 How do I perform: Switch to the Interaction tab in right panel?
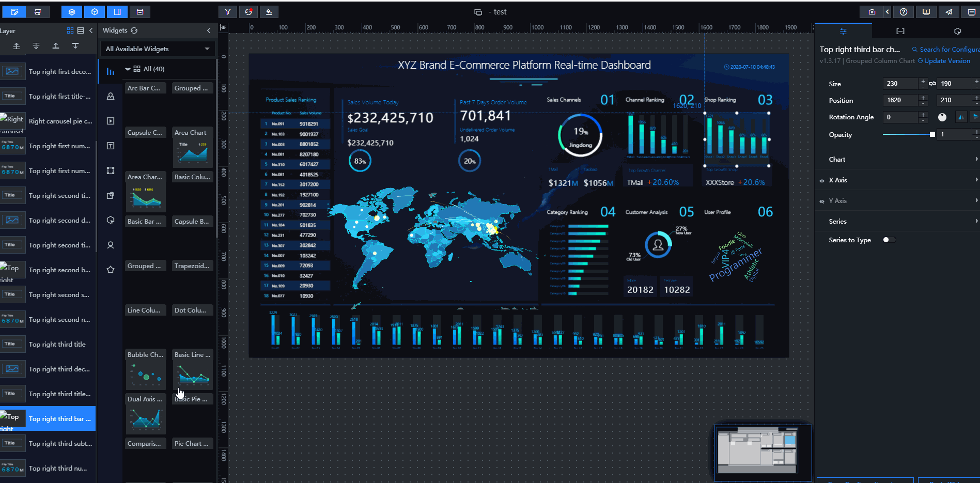tap(957, 32)
